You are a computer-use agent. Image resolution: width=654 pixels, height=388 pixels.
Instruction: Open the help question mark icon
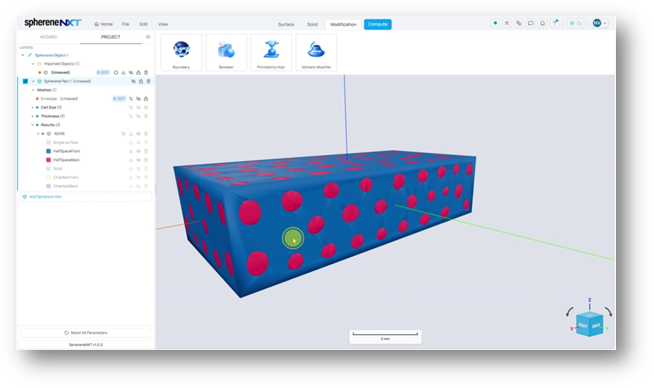555,23
